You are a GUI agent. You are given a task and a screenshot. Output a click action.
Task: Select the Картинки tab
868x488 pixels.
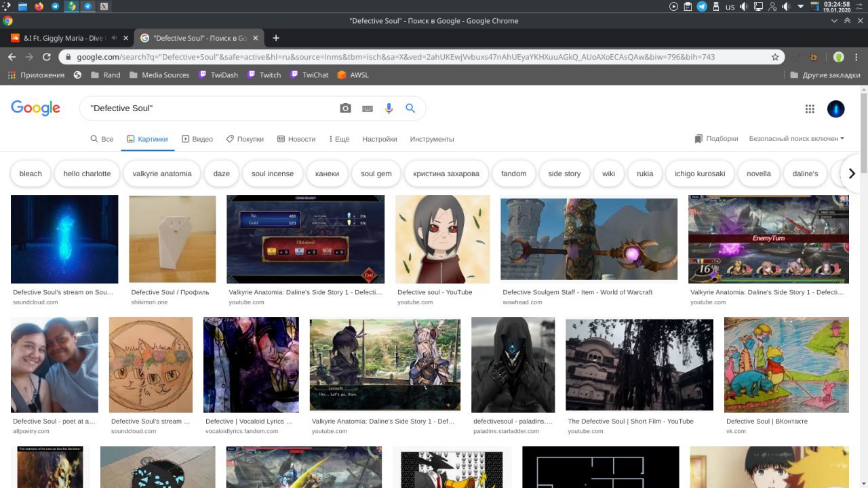coord(147,139)
